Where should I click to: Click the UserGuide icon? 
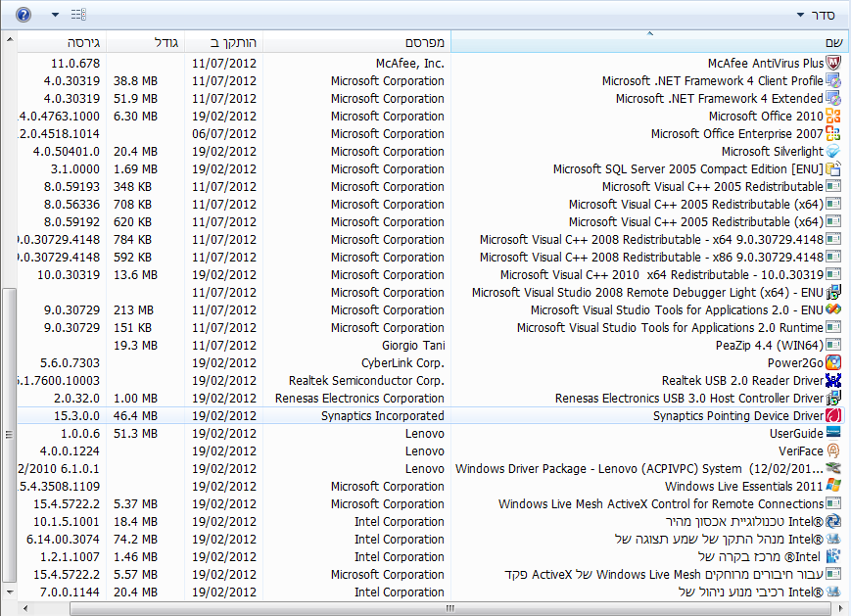(x=833, y=433)
